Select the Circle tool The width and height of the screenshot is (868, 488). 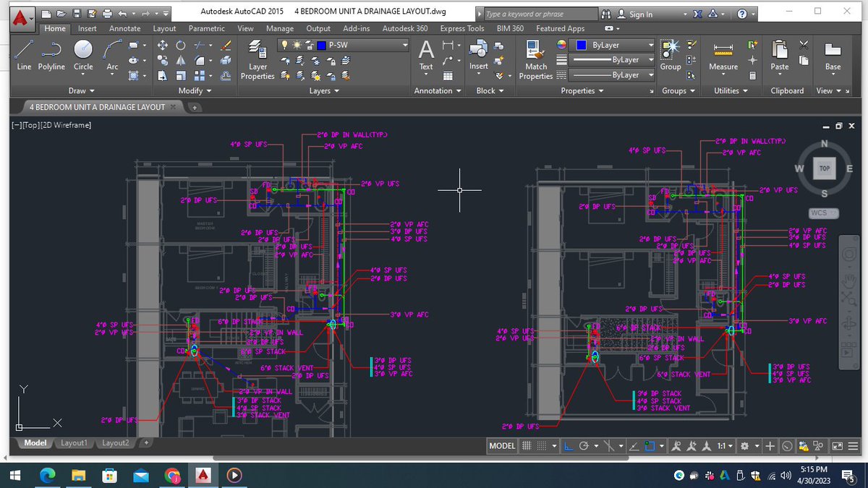83,55
